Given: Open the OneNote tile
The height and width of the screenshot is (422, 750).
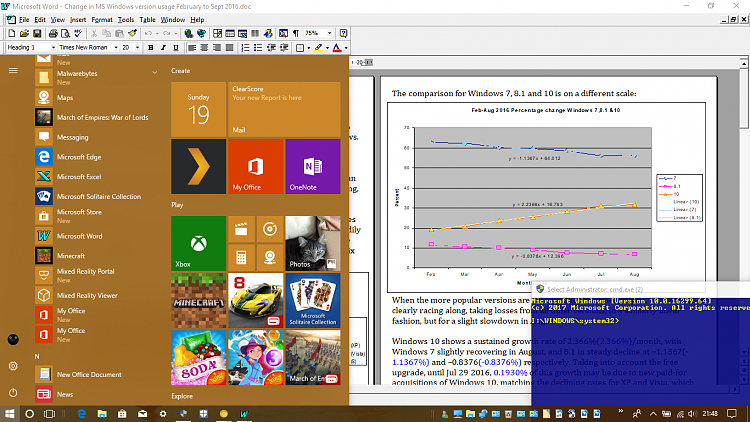Looking at the screenshot, I should [313, 167].
